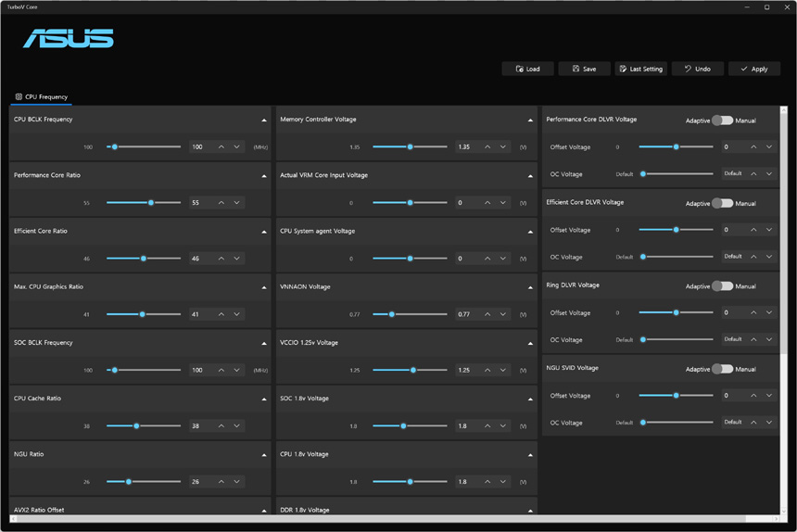The image size is (797, 532).
Task: Click the vertical scrollbar on the right
Action: (x=785, y=232)
